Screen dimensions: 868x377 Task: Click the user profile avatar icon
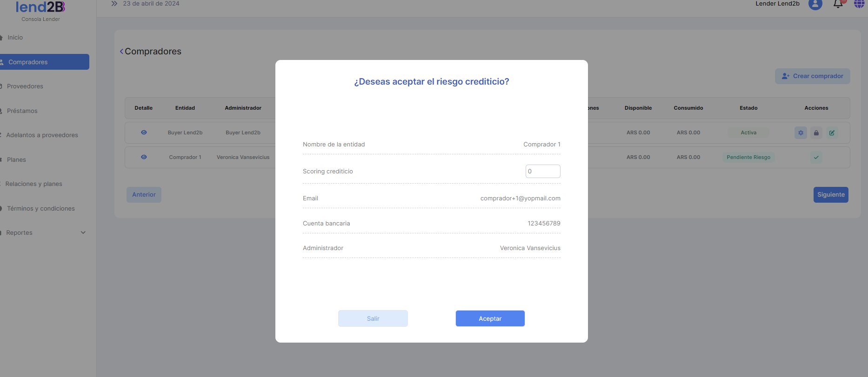pos(815,4)
